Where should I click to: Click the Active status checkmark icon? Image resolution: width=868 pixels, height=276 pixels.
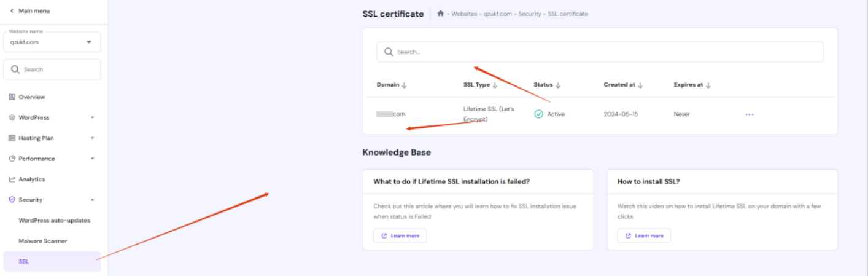click(538, 114)
